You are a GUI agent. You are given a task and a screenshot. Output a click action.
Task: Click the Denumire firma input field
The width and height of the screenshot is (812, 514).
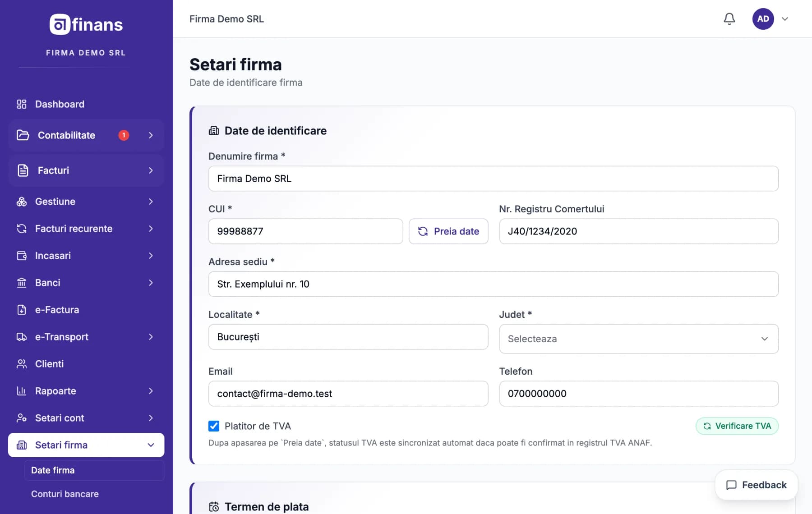click(493, 179)
